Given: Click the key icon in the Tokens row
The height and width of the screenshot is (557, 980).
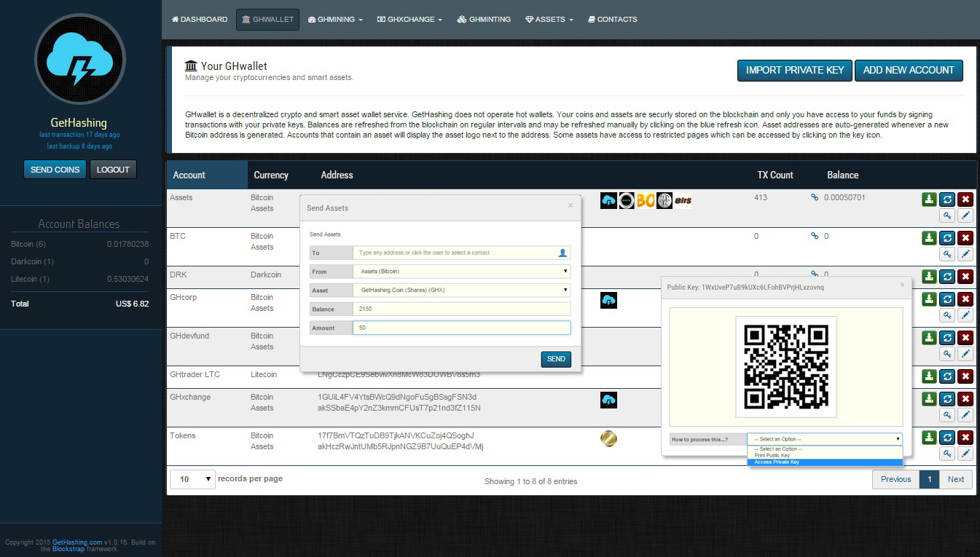Looking at the screenshot, I should point(947,454).
